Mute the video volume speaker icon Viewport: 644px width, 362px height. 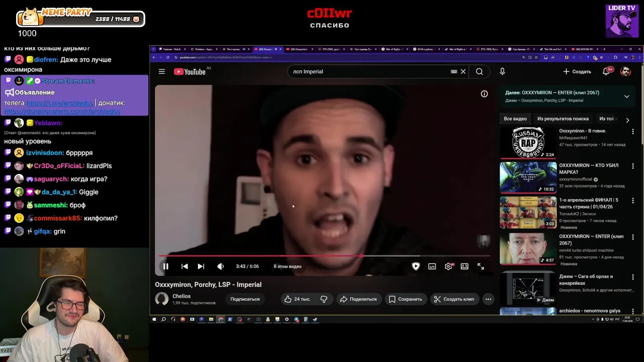pos(220,266)
